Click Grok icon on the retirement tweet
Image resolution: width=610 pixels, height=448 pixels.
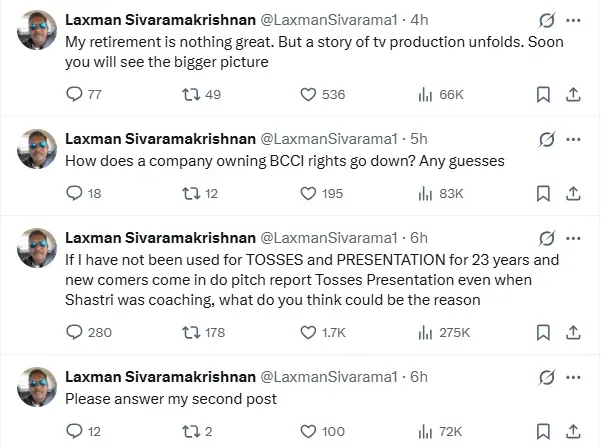click(x=546, y=20)
